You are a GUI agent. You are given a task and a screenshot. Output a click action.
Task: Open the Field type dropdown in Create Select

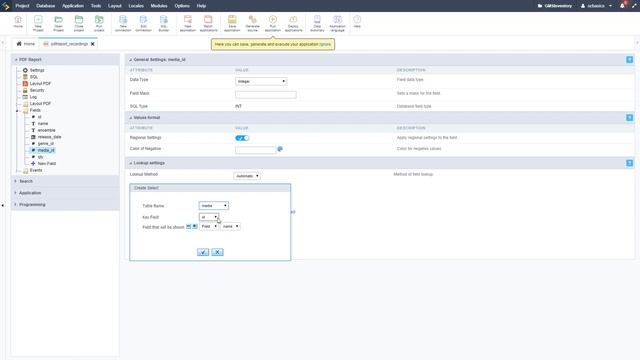click(x=209, y=226)
